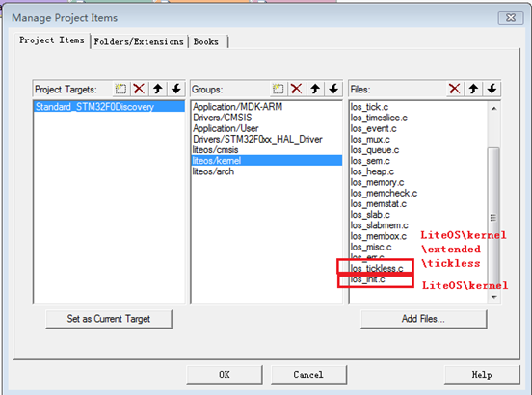This screenshot has width=532, height=395.
Task: Select file los_slabmem.c
Action: pyautogui.click(x=379, y=225)
